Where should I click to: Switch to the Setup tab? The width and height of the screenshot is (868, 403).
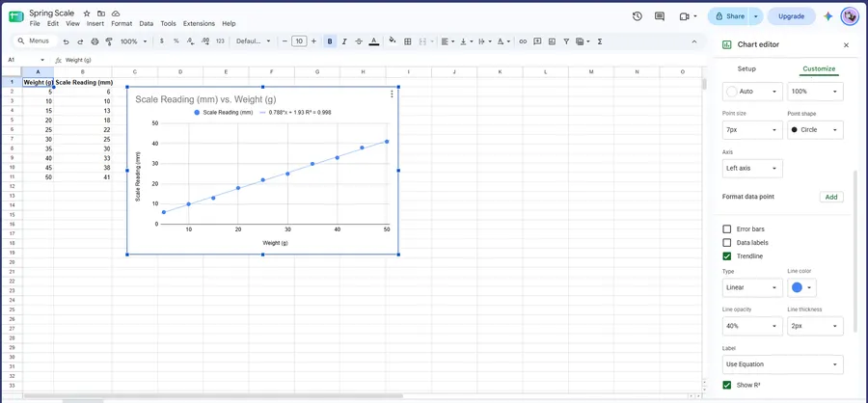[x=746, y=69]
